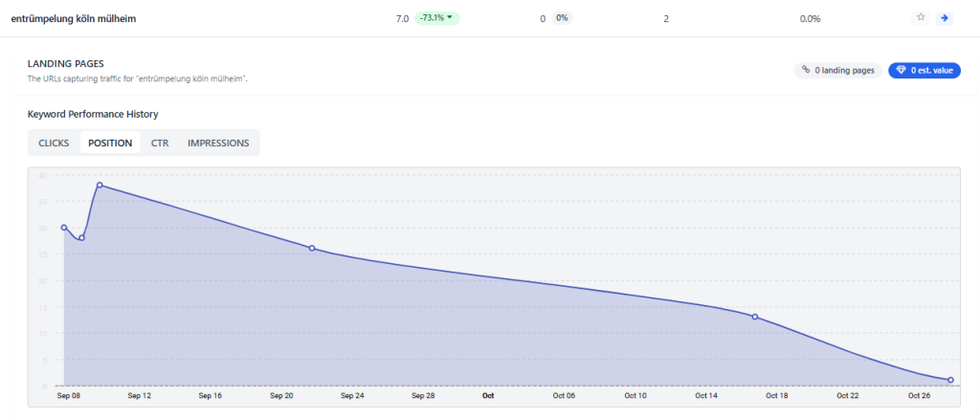Image resolution: width=980 pixels, height=418 pixels.
Task: Click the entrümpelung köln mülheim keyword name
Action: (74, 18)
